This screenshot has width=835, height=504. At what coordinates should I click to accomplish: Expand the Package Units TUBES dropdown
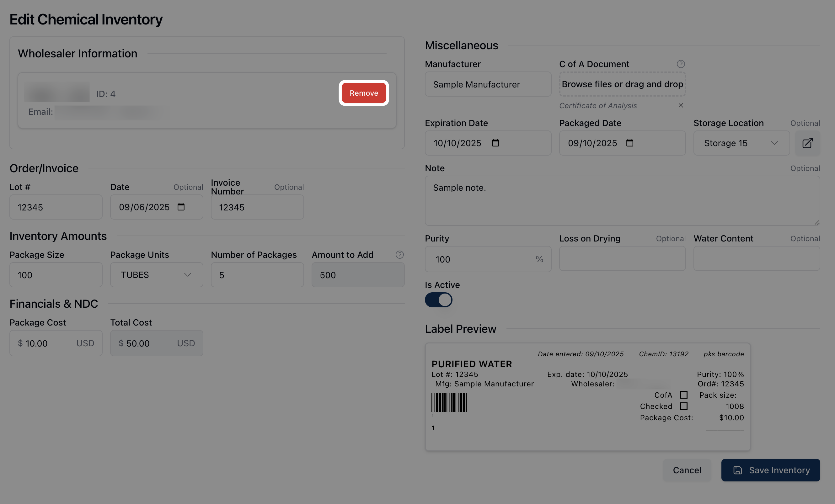coord(157,275)
